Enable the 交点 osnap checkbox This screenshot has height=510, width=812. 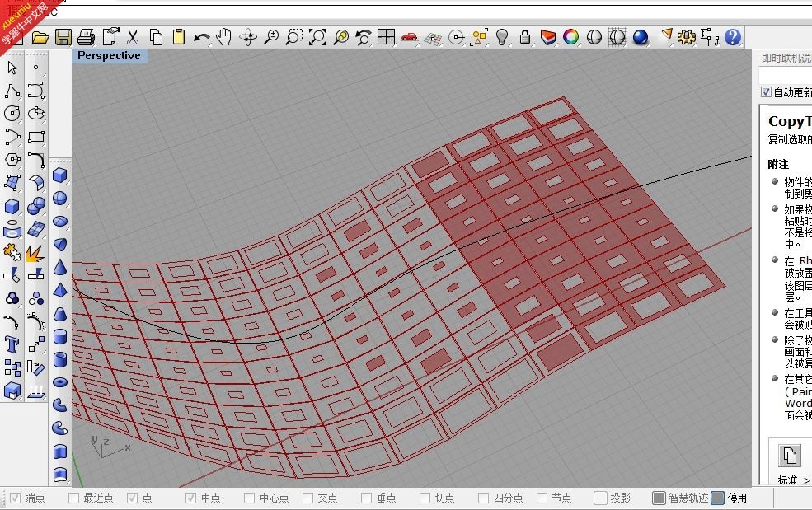click(308, 498)
